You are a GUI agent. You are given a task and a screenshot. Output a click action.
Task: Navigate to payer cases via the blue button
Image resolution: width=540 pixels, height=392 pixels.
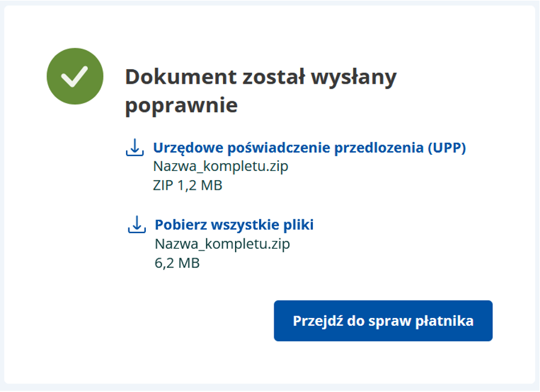pyautogui.click(x=384, y=320)
